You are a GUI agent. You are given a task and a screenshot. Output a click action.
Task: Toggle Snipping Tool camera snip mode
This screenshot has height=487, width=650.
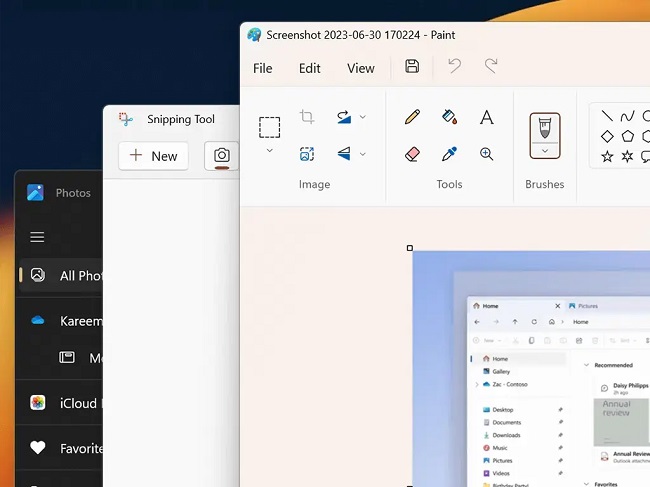coord(222,155)
